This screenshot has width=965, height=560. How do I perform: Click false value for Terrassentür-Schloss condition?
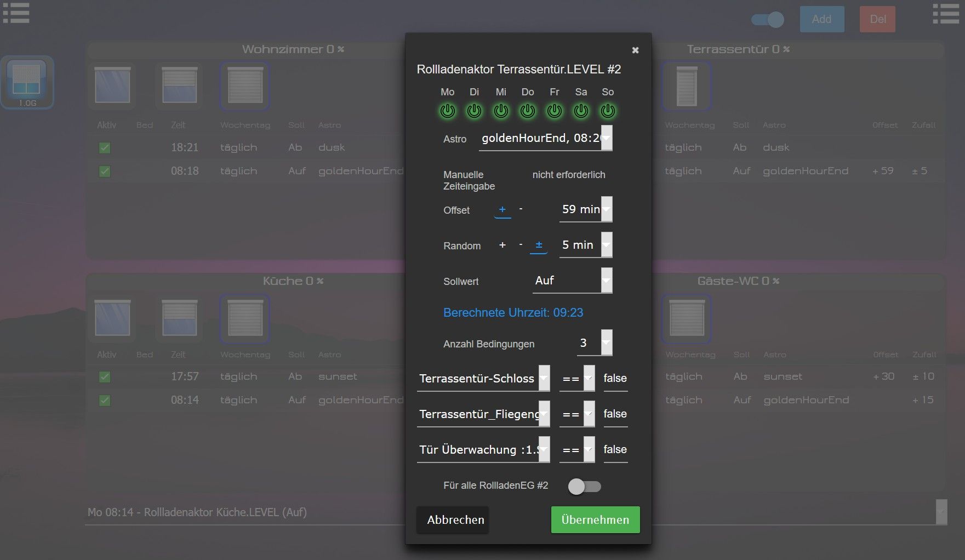[615, 379]
